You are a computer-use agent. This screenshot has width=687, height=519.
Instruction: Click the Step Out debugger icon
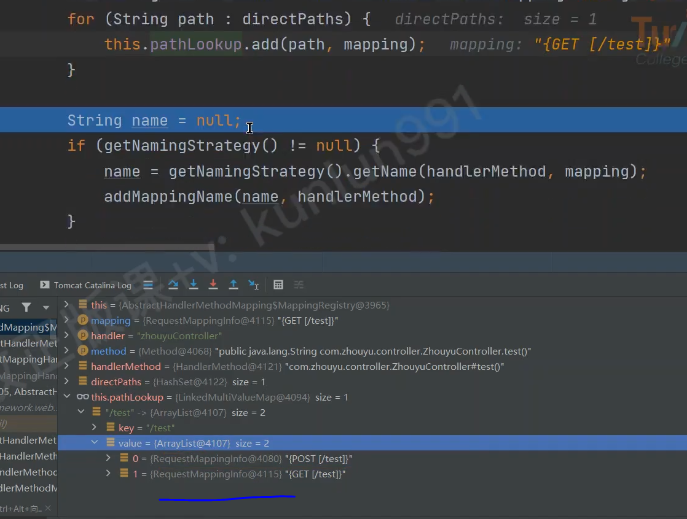click(x=234, y=285)
